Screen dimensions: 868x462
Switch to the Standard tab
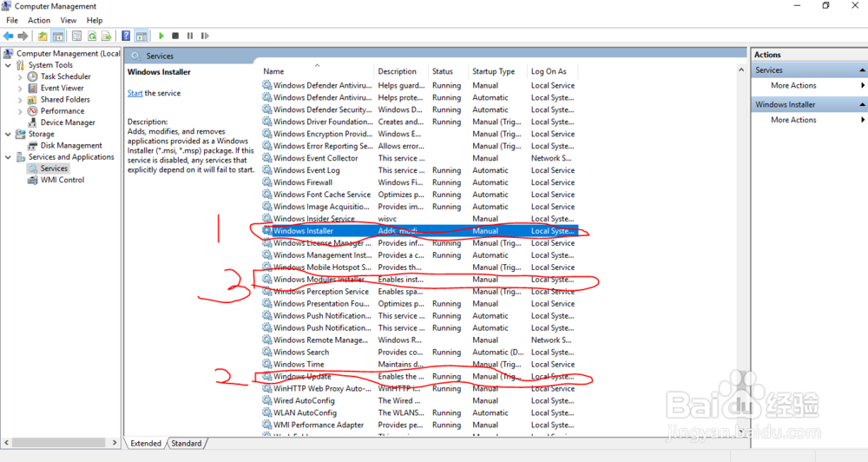point(187,443)
